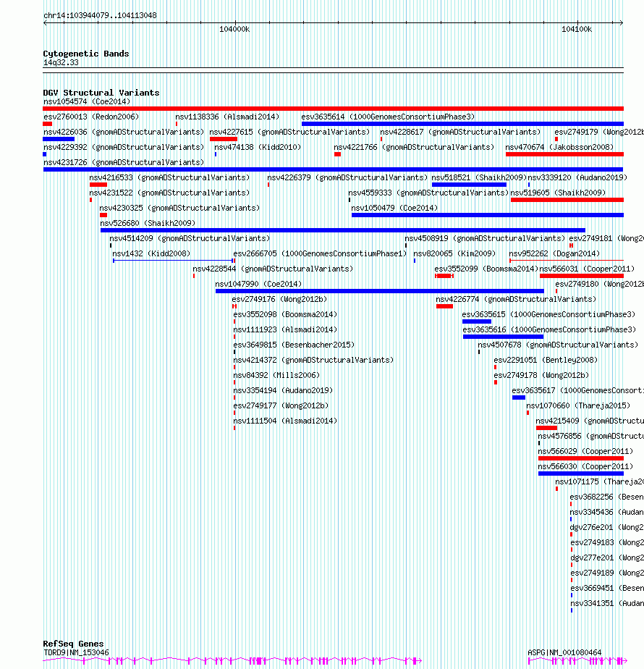Click the nsv1054574 (Coe2014) variant label

(x=87, y=101)
